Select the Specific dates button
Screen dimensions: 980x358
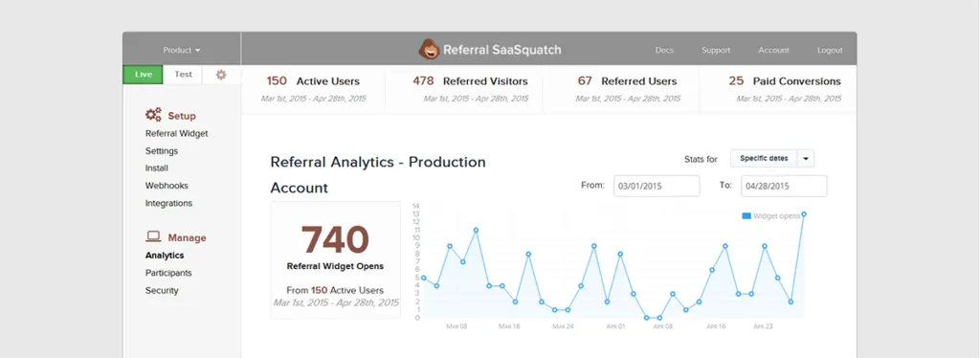pyautogui.click(x=764, y=159)
